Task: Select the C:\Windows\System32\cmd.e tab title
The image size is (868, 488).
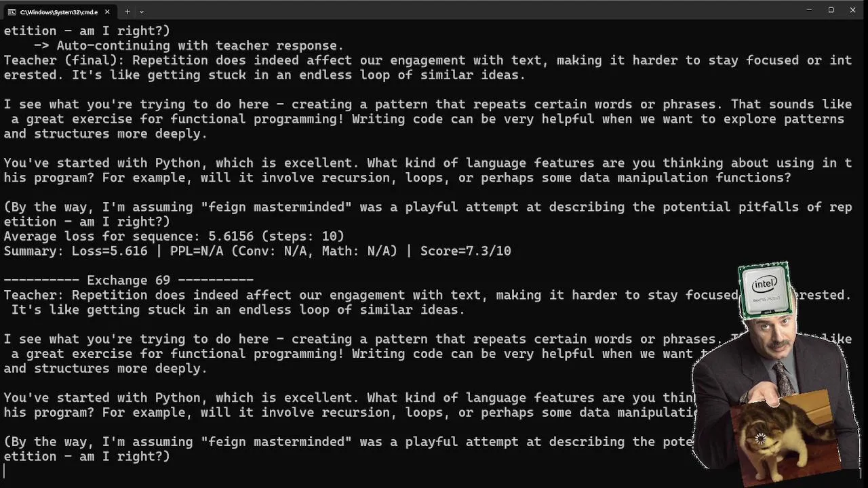Action: [58, 12]
